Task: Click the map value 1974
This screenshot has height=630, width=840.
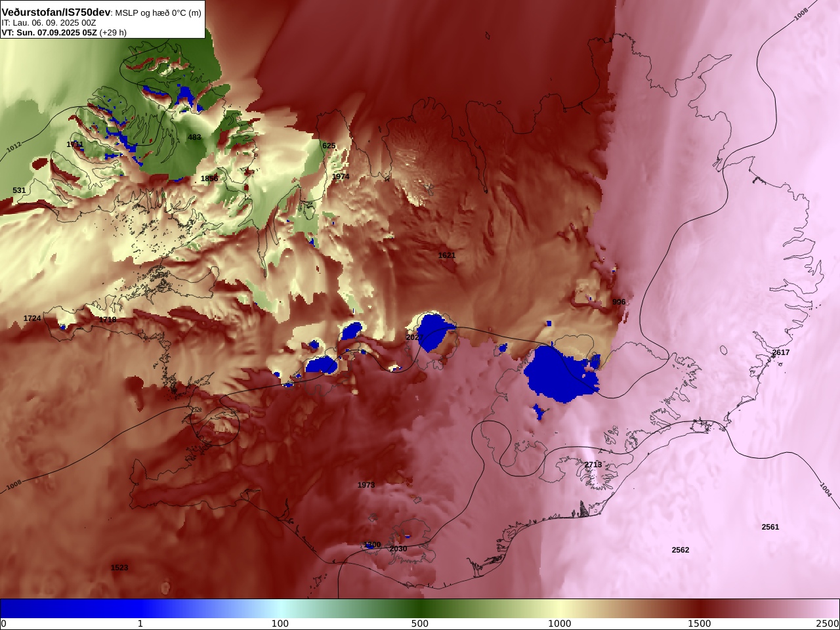Action: (341, 177)
